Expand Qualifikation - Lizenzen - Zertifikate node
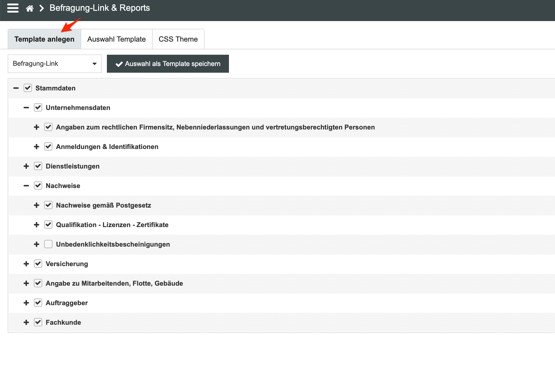 point(36,225)
